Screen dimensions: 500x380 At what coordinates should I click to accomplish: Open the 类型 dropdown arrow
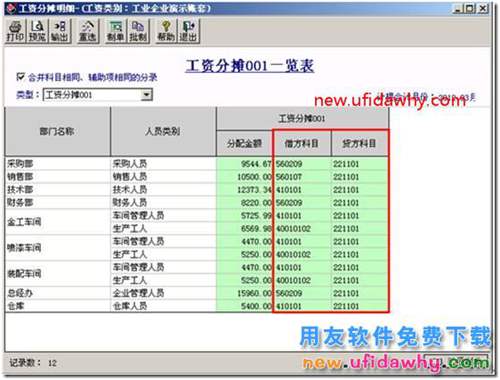point(146,95)
